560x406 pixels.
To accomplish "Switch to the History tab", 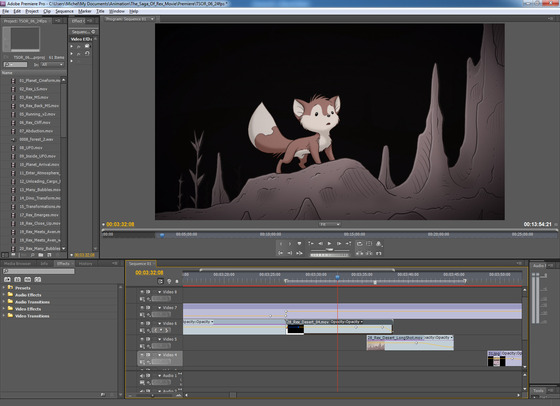I will pyautogui.click(x=85, y=264).
